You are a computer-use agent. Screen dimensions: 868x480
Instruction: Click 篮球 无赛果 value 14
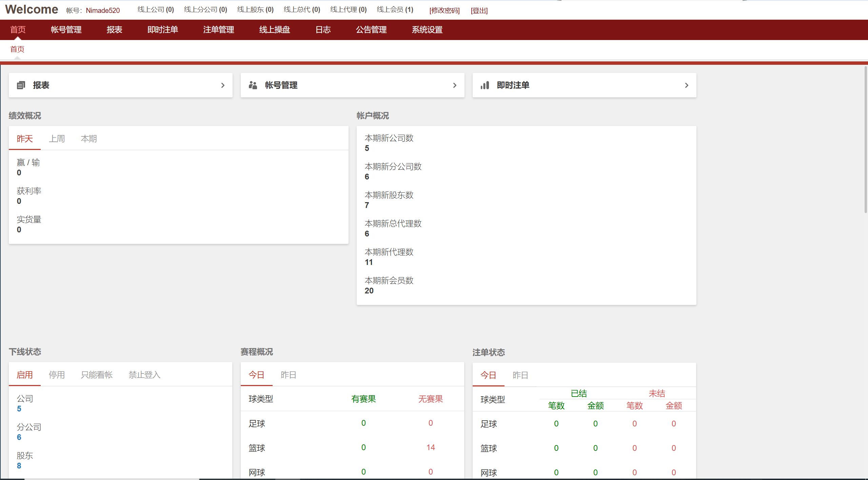point(431,447)
